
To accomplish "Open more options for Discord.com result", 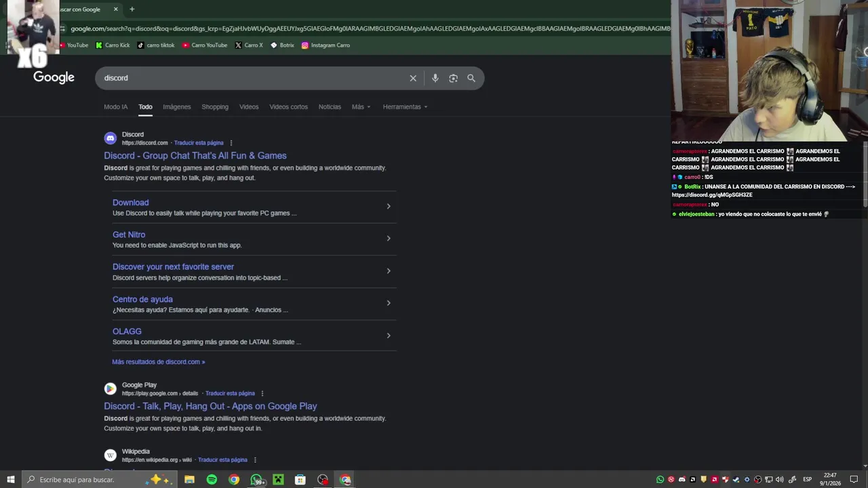I will (x=231, y=143).
